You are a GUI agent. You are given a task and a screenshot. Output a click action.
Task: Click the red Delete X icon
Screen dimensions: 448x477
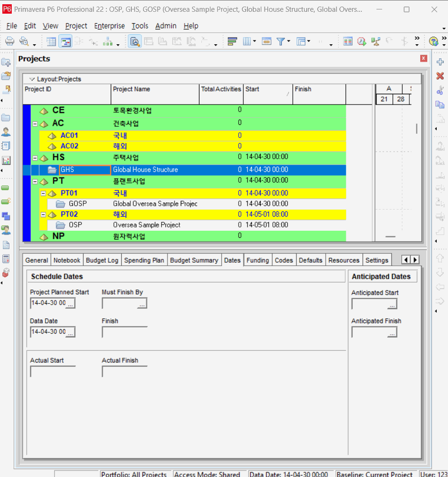(x=440, y=76)
